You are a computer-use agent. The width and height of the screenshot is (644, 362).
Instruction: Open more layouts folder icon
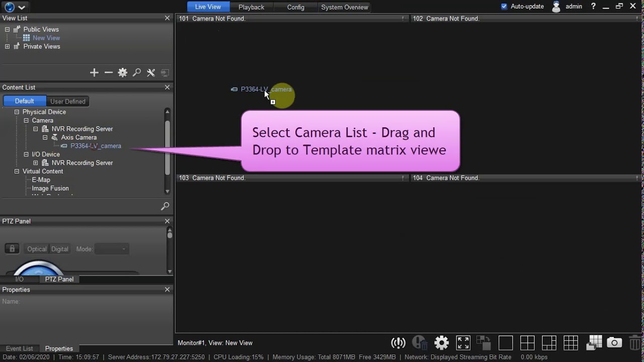pos(594,342)
